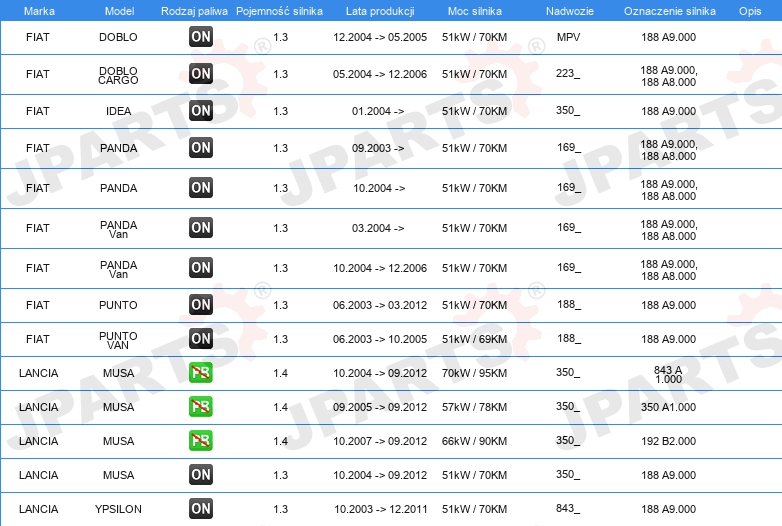Click the Rodzaj paliwa column header
The height and width of the screenshot is (526, 782).
[195, 11]
